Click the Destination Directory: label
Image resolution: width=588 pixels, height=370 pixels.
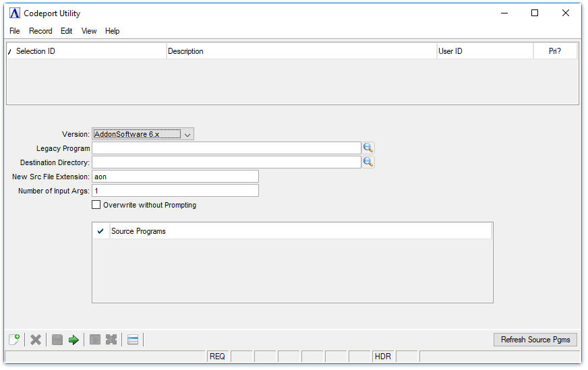(55, 162)
